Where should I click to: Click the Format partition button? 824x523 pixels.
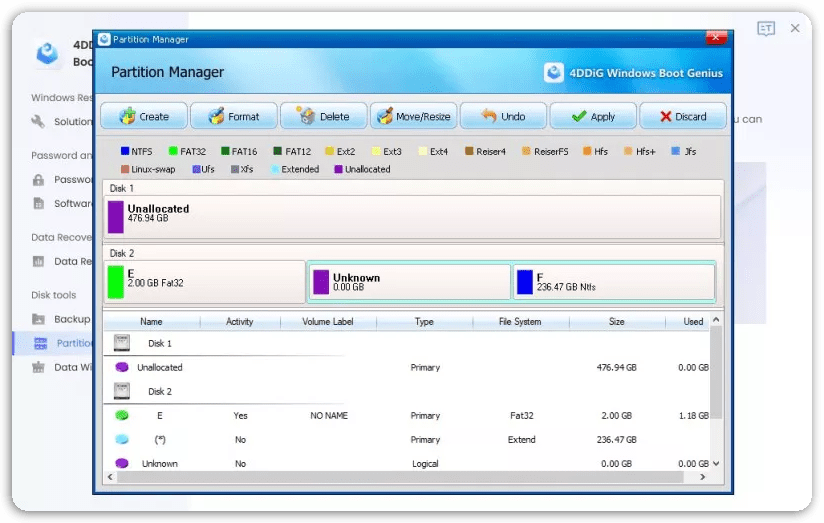[234, 116]
